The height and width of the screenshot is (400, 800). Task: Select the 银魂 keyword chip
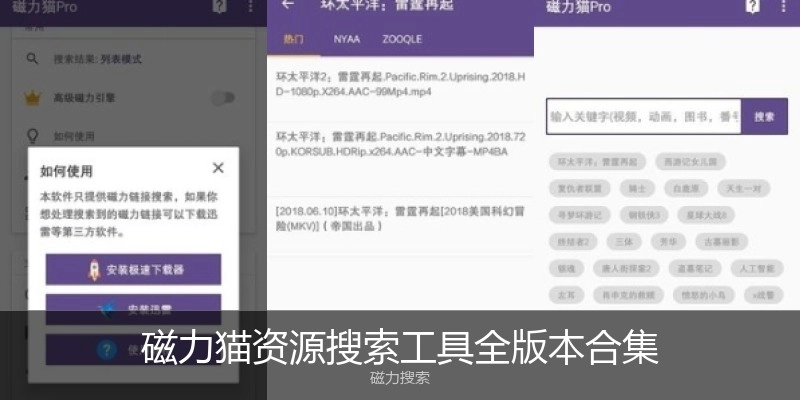[566, 268]
